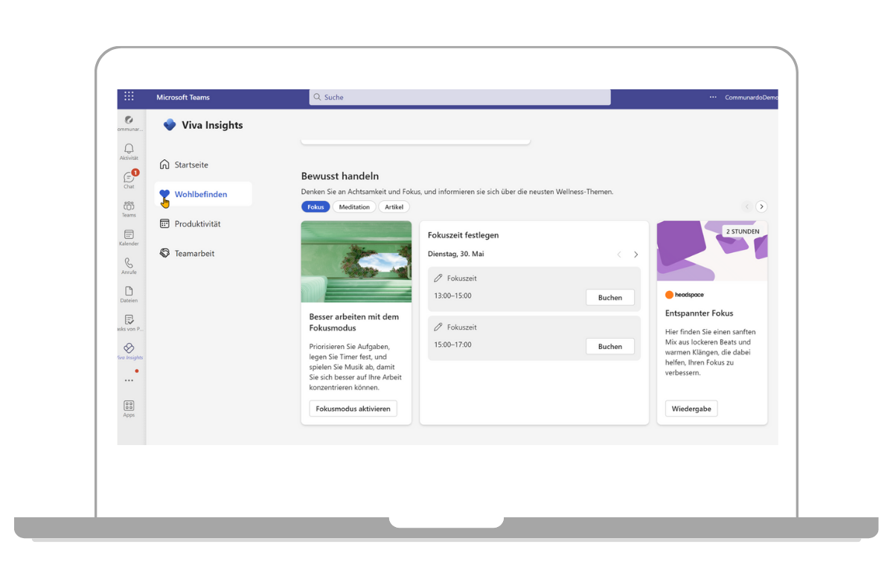Image resolution: width=893 pixels, height=588 pixels.
Task: Show previous cards with the carousel left arrow
Action: (747, 207)
